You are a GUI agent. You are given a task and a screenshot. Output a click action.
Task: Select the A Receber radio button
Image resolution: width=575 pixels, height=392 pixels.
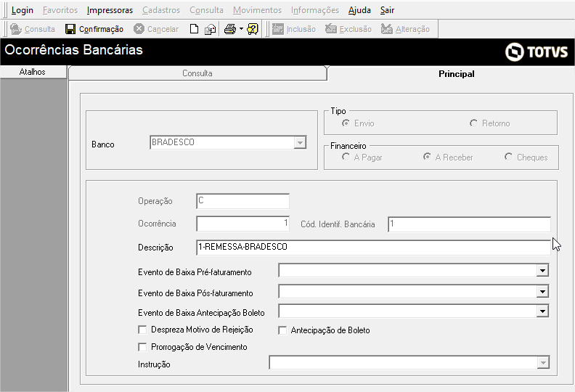click(427, 157)
